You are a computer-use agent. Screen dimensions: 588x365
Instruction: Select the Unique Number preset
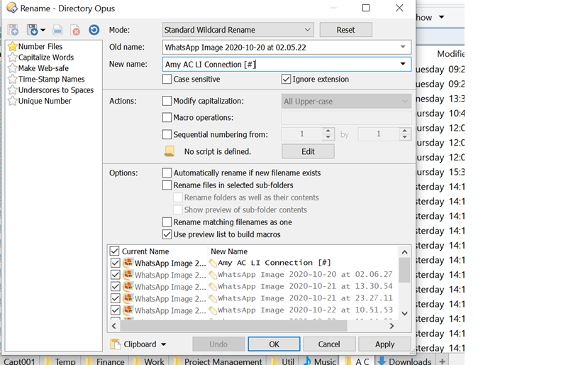[x=45, y=101]
